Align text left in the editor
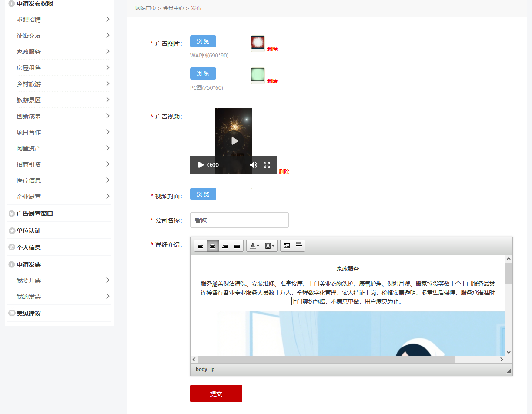The height and width of the screenshot is (414, 532). pyautogui.click(x=201, y=246)
